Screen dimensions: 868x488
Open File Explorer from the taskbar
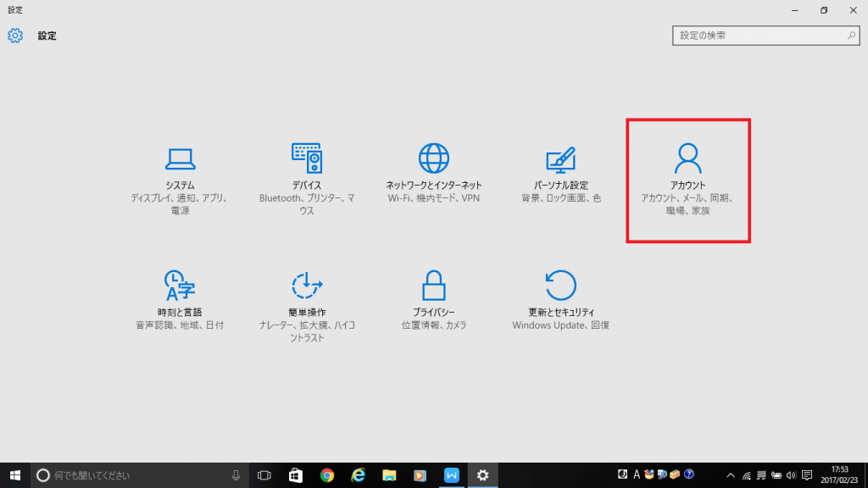[x=389, y=476]
